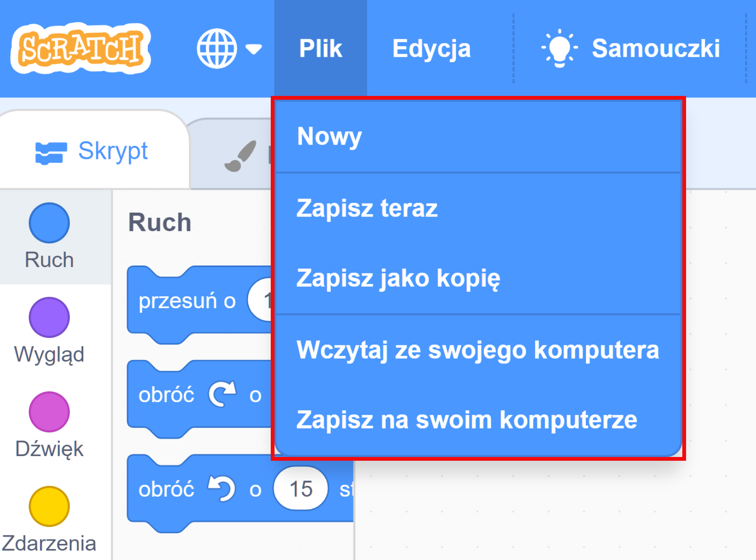Image resolution: width=756 pixels, height=560 pixels.
Task: Choose Nowy from the file menu
Action: 329,136
